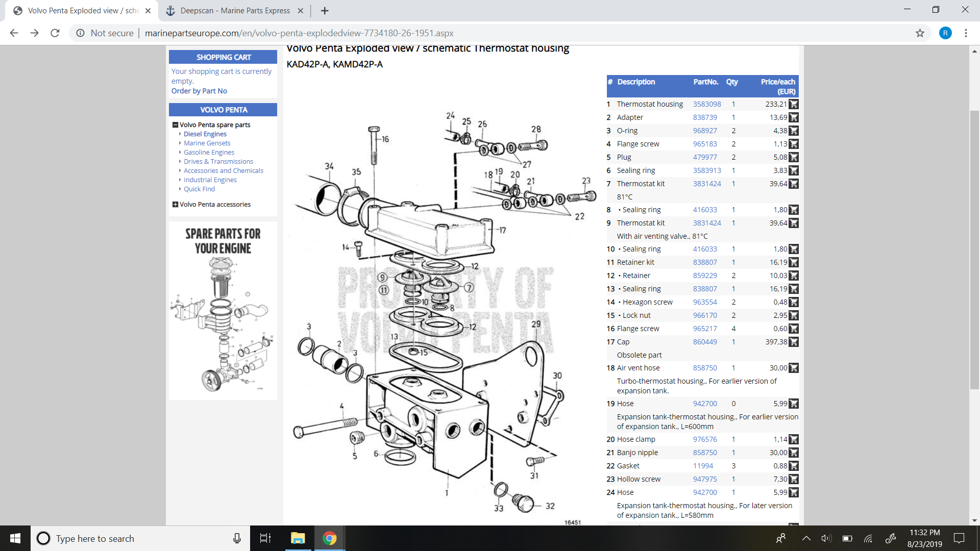Check battery status in tray
This screenshot has height=551, width=980.
coord(847,538)
